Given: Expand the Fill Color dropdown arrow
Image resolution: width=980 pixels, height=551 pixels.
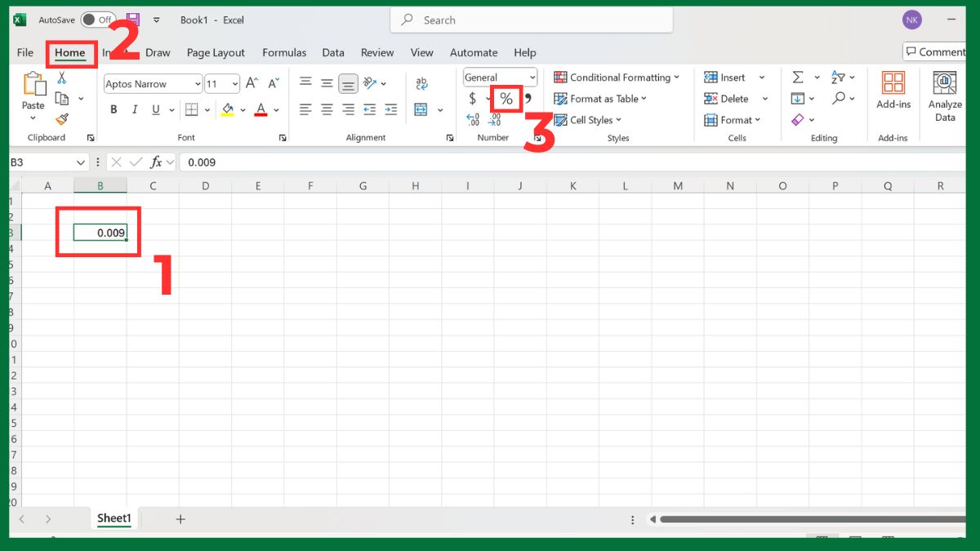Looking at the screenshot, I should [243, 109].
